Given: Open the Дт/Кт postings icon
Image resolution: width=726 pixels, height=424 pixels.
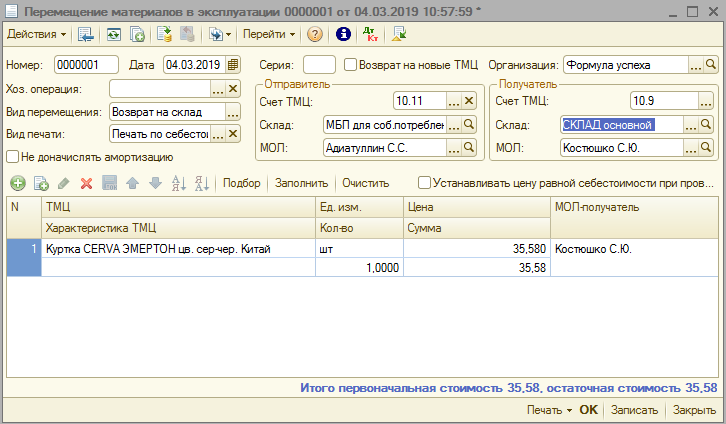Looking at the screenshot, I should point(372,34).
